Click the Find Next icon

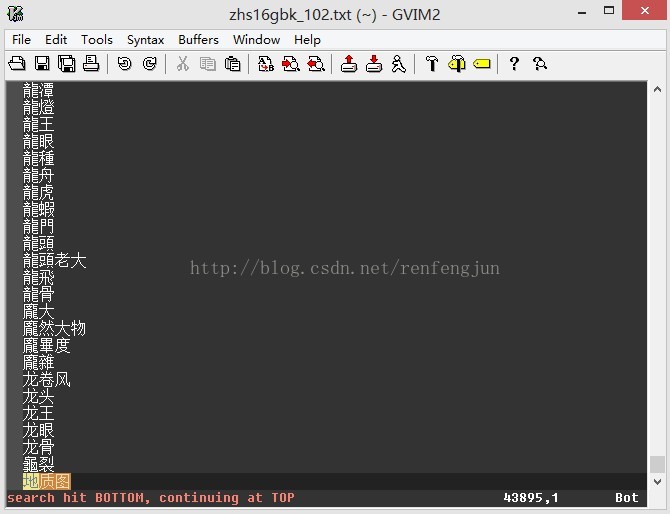[x=291, y=64]
